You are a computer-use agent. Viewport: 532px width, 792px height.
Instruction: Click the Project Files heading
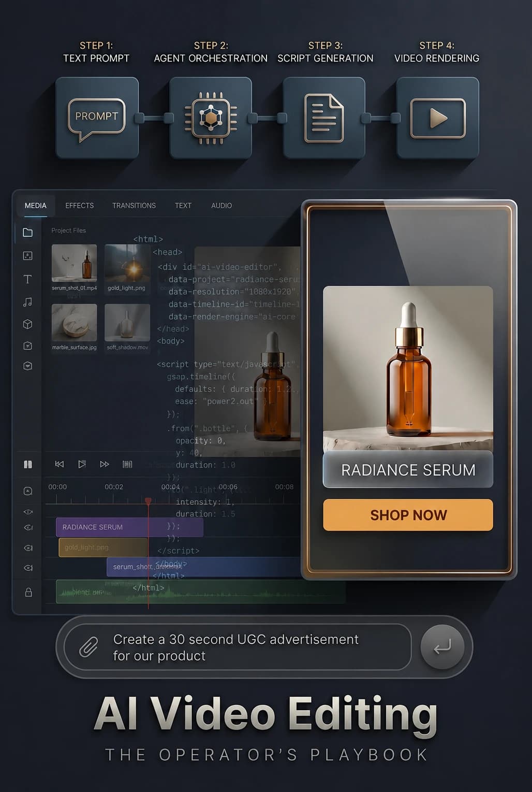tap(68, 231)
